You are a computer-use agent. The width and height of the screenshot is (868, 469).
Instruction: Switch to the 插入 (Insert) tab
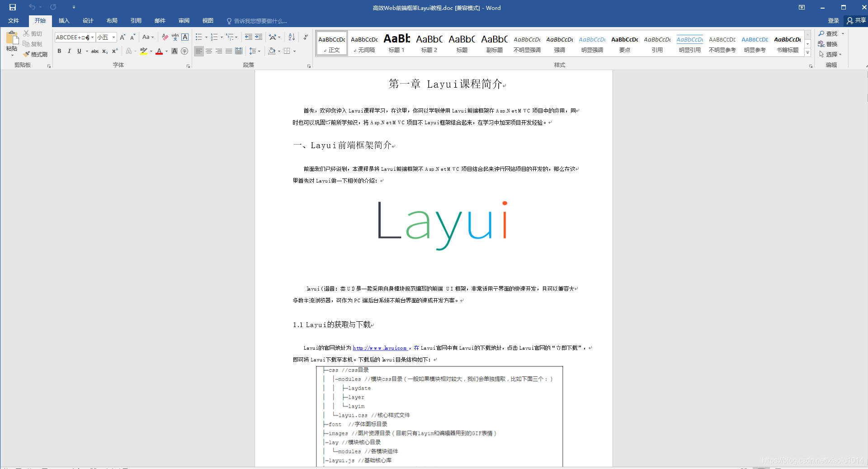click(x=64, y=21)
